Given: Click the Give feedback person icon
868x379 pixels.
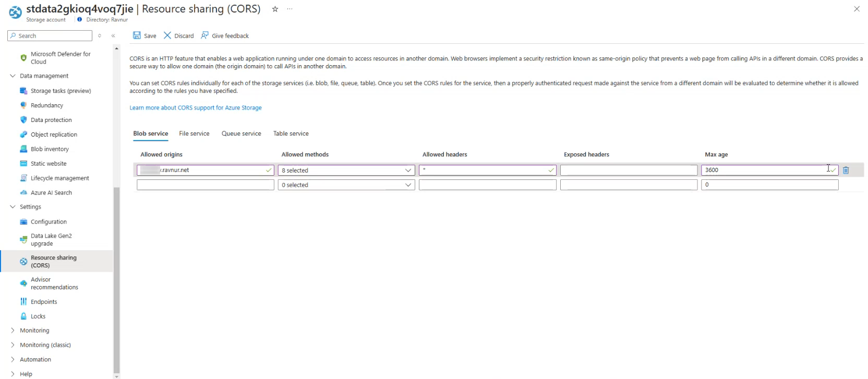Looking at the screenshot, I should point(205,35).
